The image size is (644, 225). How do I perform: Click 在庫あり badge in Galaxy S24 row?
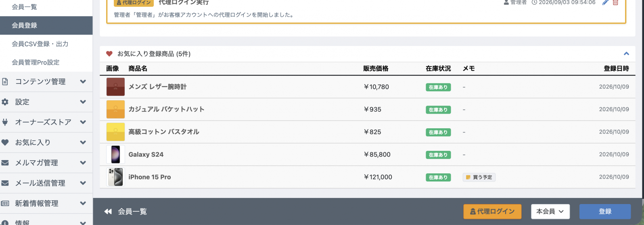(x=438, y=155)
